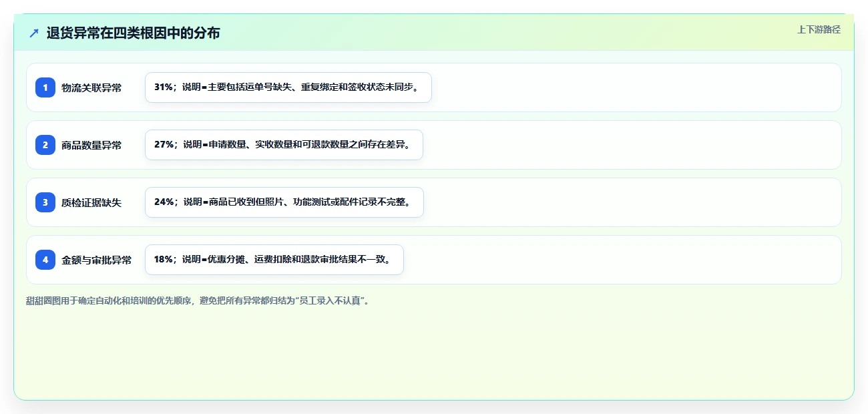The width and height of the screenshot is (868, 414).
Task: Select number badge 1 for 物流关联异常
Action: click(x=45, y=87)
